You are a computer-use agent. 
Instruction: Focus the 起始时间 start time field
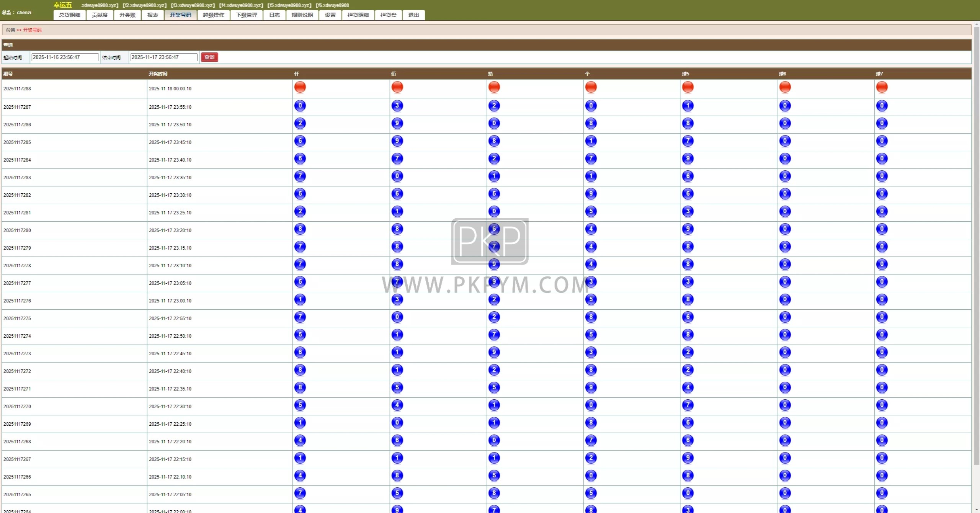(65, 57)
